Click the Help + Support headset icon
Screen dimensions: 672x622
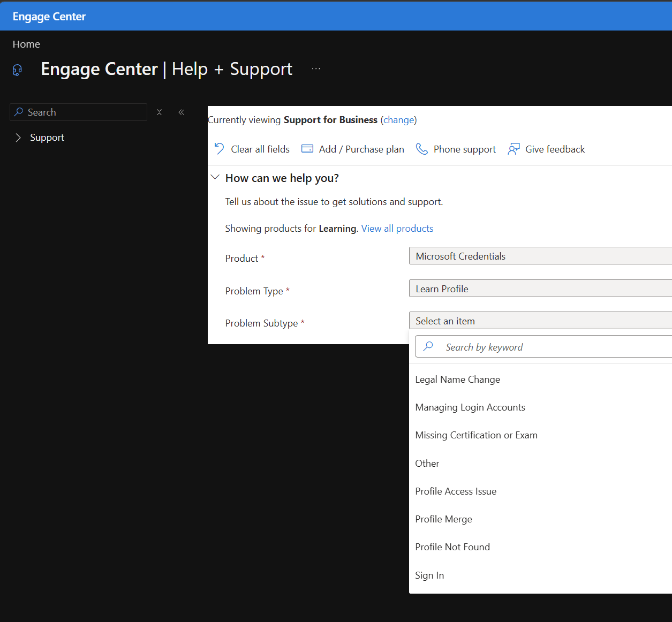17,70
